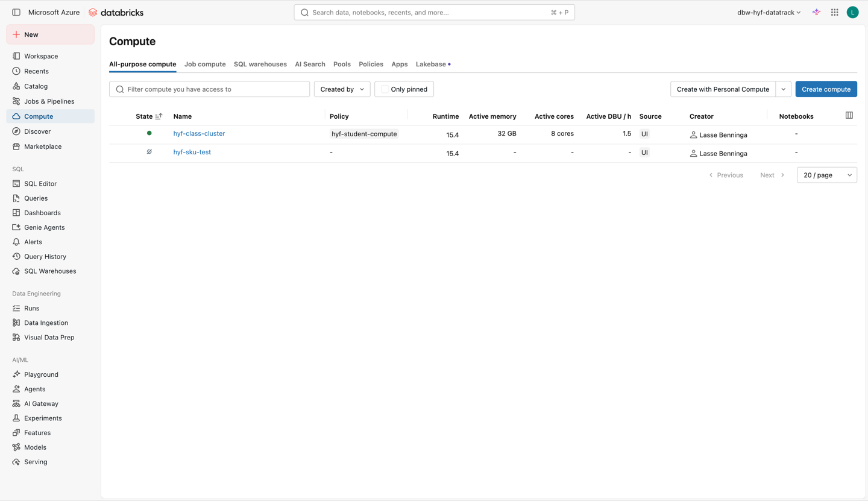
Task: Open AI Gateway
Action: (50, 404)
